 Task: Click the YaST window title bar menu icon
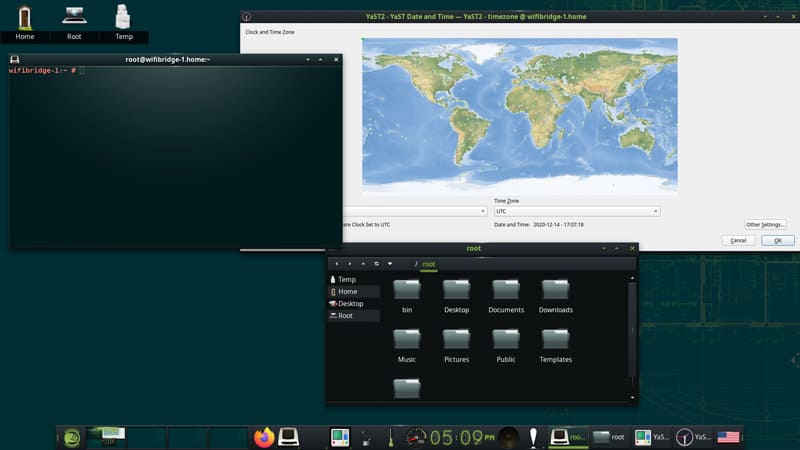point(246,17)
